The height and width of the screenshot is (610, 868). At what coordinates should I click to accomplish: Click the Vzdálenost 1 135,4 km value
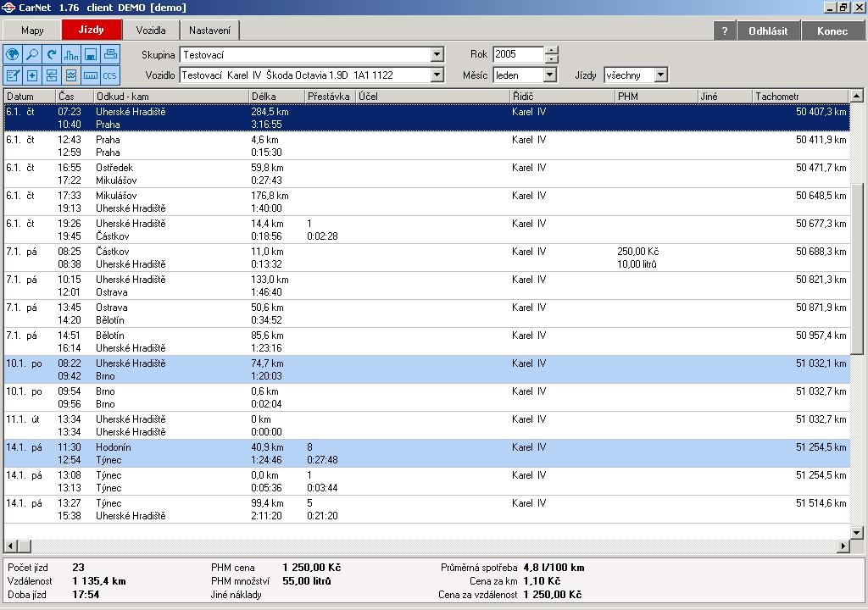(x=99, y=581)
